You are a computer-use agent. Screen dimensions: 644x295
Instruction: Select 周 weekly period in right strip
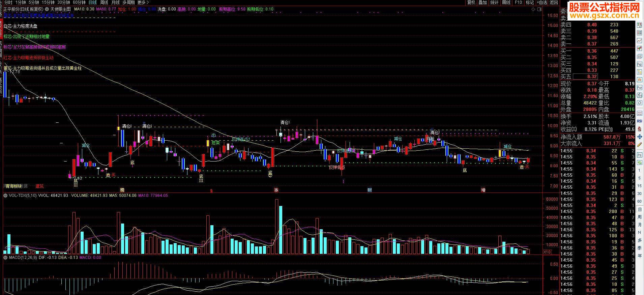[640, 217]
